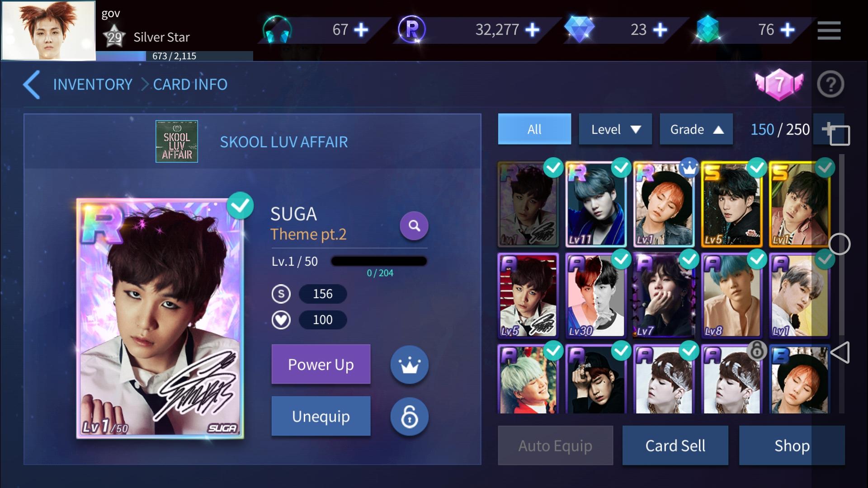Open the crown leader icon beside Power Up

point(410,365)
